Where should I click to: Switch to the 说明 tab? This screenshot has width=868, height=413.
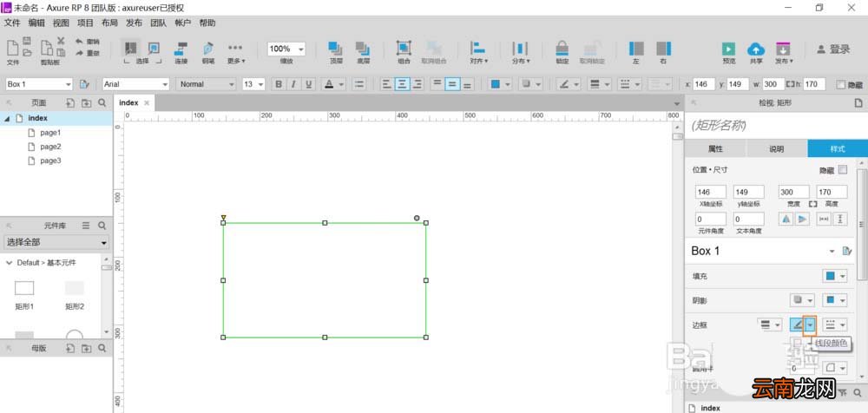click(777, 149)
